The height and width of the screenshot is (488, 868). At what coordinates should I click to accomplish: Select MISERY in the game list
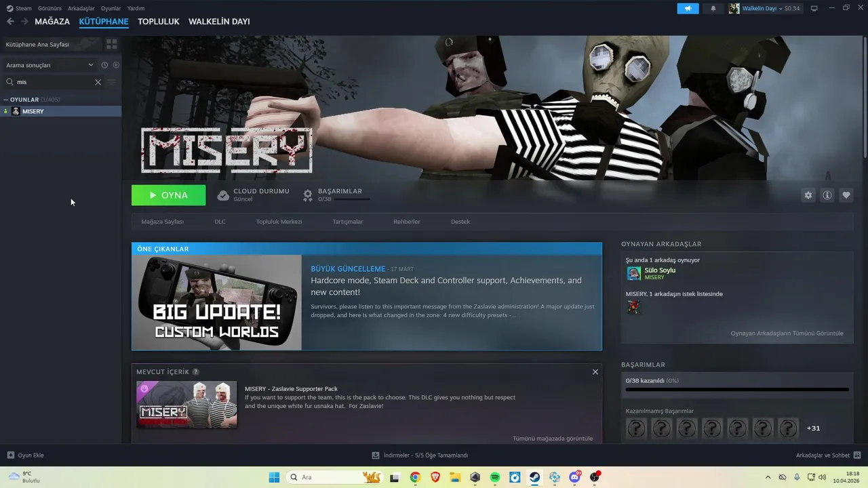click(61, 111)
